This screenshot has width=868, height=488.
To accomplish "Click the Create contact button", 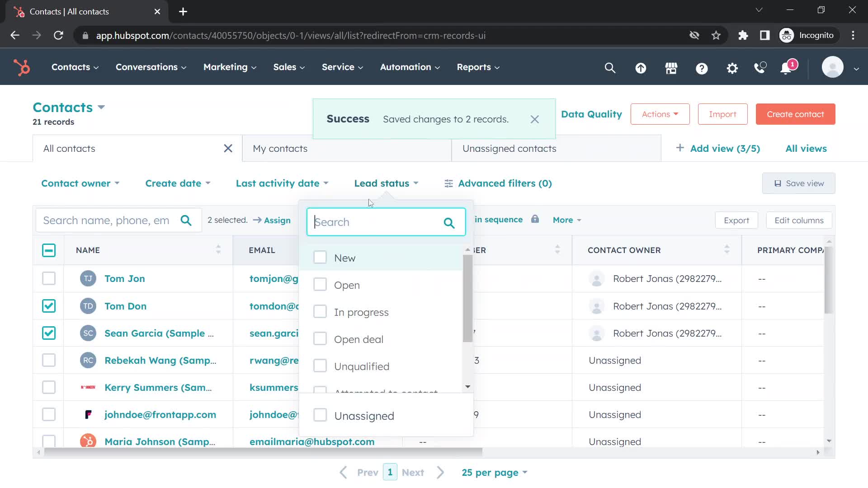I will click(x=796, y=114).
